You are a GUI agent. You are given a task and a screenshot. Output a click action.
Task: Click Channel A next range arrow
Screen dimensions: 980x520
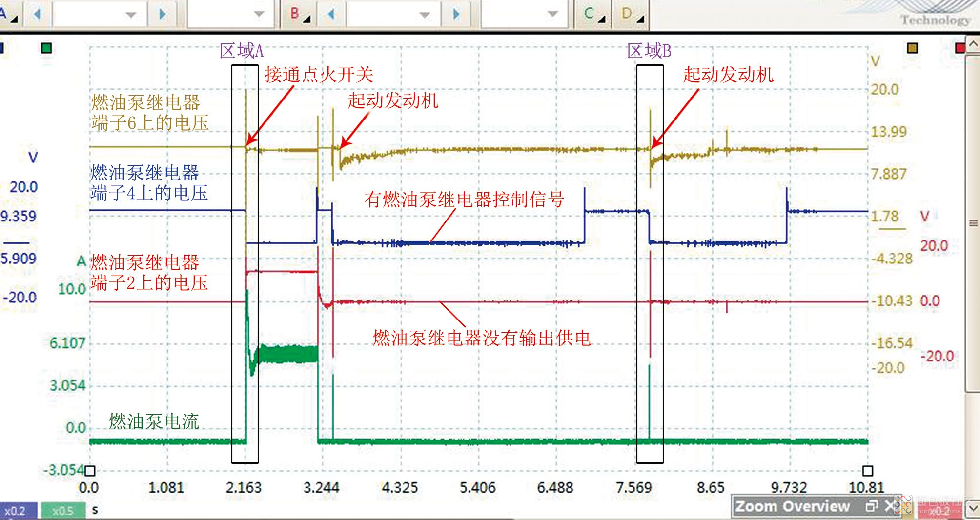[163, 15]
